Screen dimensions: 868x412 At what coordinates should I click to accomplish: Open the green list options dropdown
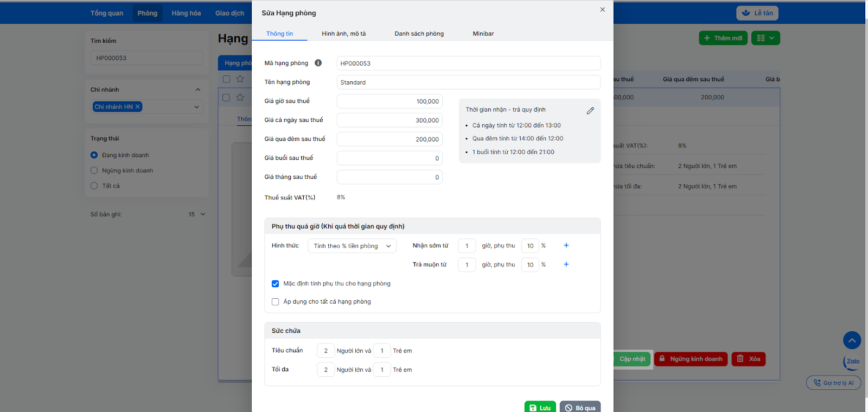tap(765, 38)
